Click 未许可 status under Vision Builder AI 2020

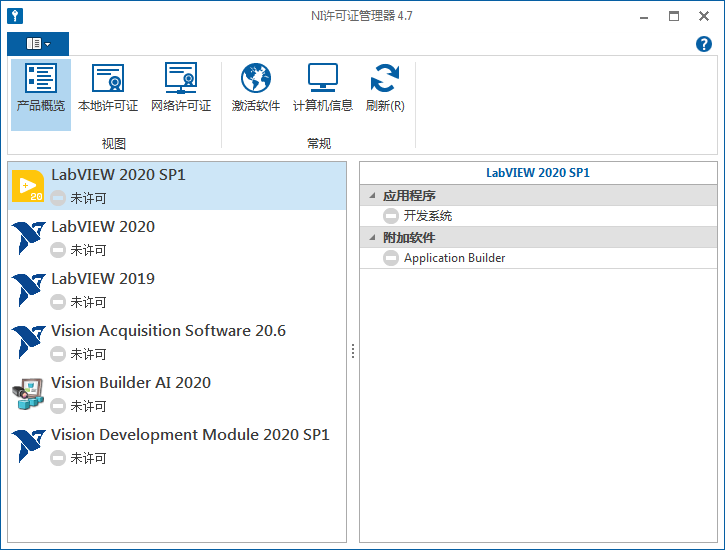[x=88, y=406]
